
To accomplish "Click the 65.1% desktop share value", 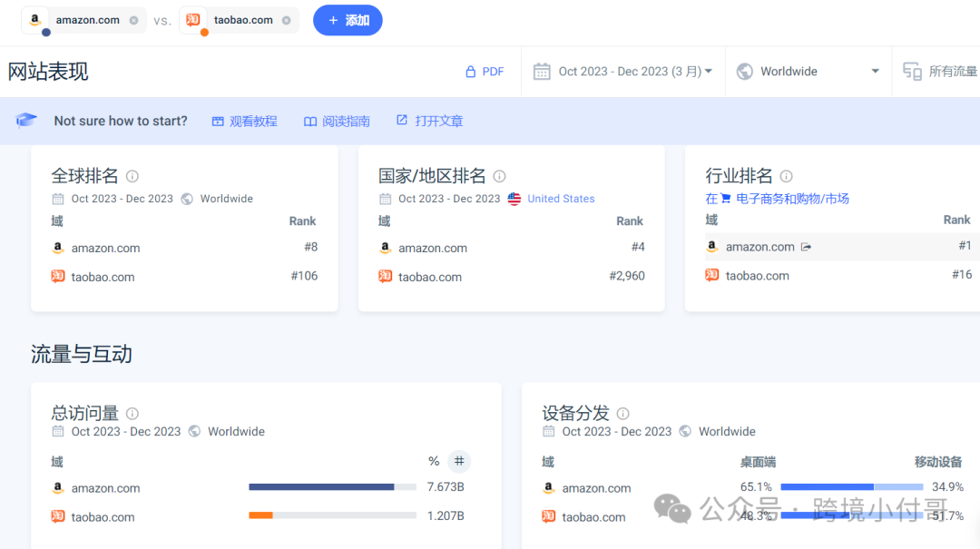I will (756, 487).
